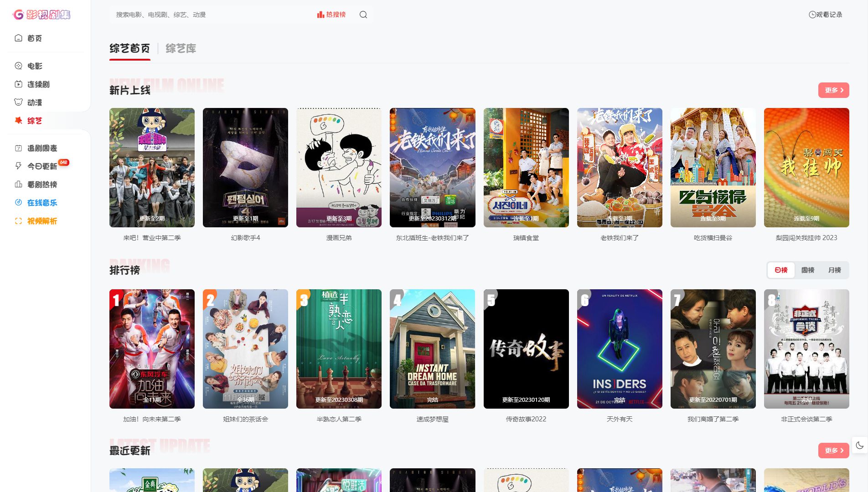Open poster 幻影歌手4
The height and width of the screenshot is (492, 868).
(245, 168)
